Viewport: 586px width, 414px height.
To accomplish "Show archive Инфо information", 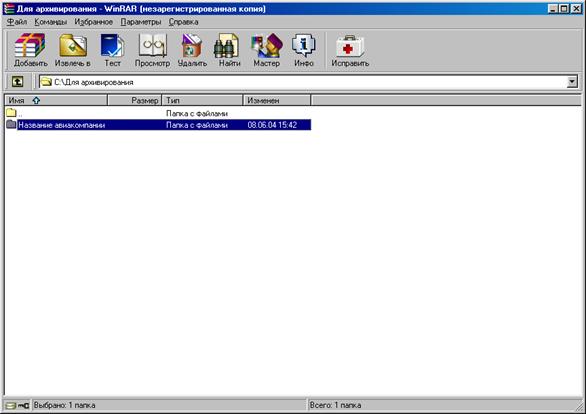I will [303, 50].
